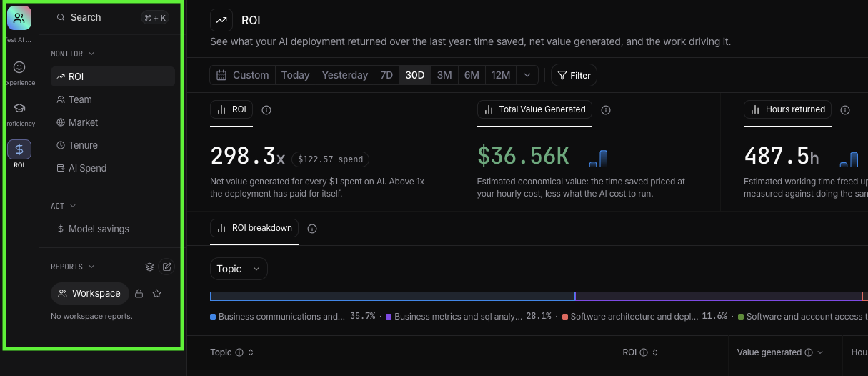Screen dimensions: 868x376
Task: Open the Market page
Action: (x=113, y=122)
